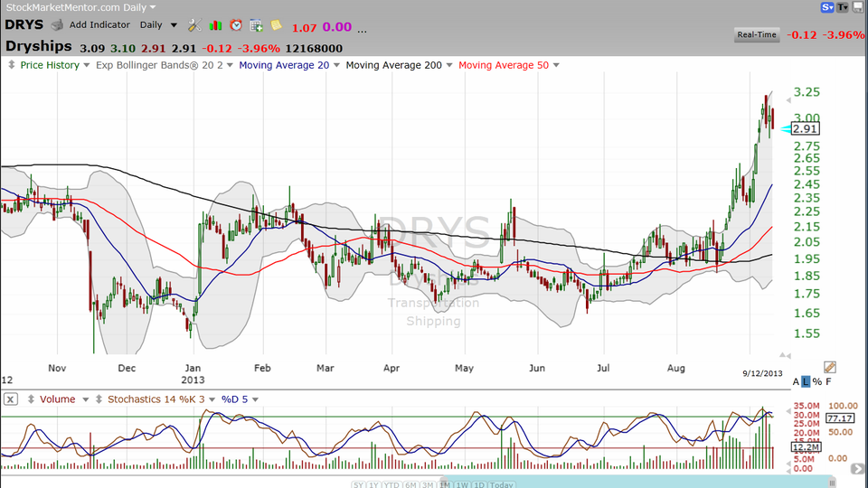The height and width of the screenshot is (488, 868).
Task: Click the 12.2M volume value label
Action: pyautogui.click(x=806, y=447)
